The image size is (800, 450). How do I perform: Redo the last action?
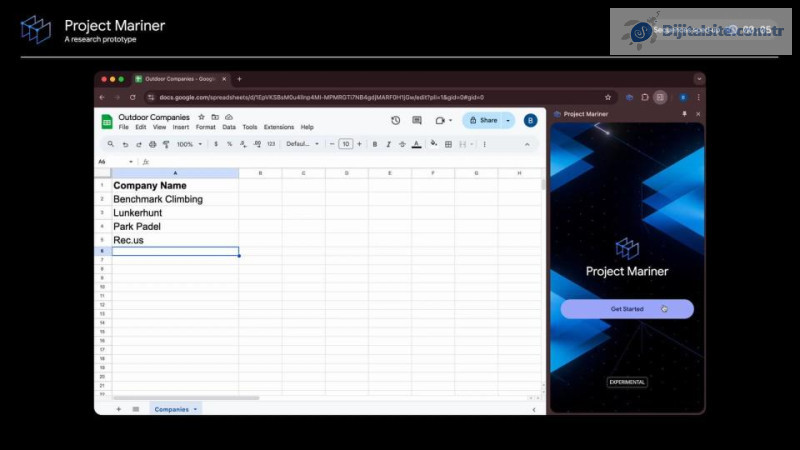pyautogui.click(x=139, y=144)
